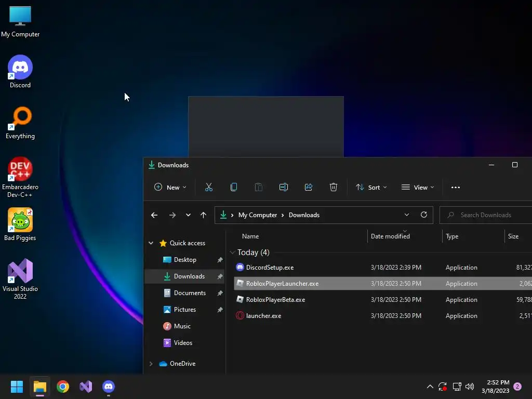
Task: Expand the address bar history dropdown
Action: [x=406, y=215]
